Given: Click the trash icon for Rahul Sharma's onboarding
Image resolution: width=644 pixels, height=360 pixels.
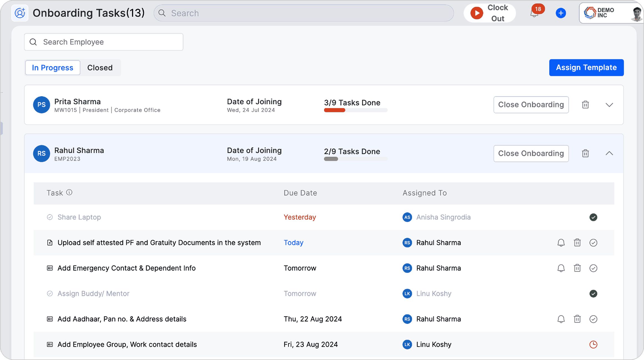Looking at the screenshot, I should [x=585, y=153].
